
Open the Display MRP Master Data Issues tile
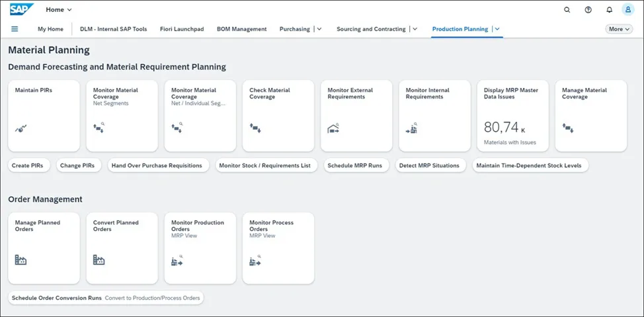point(513,116)
